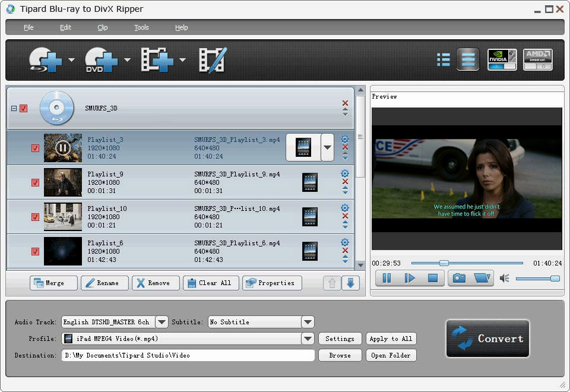This screenshot has height=392, width=570.
Task: Collapse the SMURFS_3D tree node
Action: click(x=14, y=108)
